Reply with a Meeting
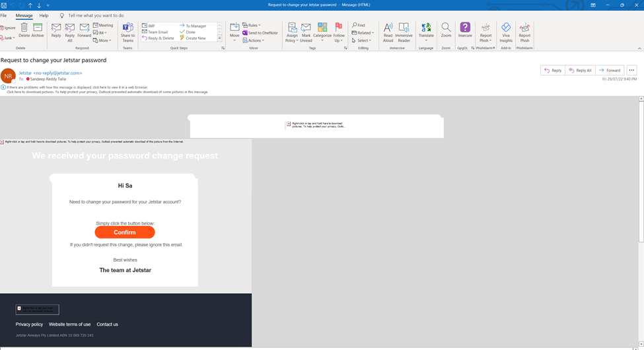This screenshot has width=644, height=350. tap(102, 26)
